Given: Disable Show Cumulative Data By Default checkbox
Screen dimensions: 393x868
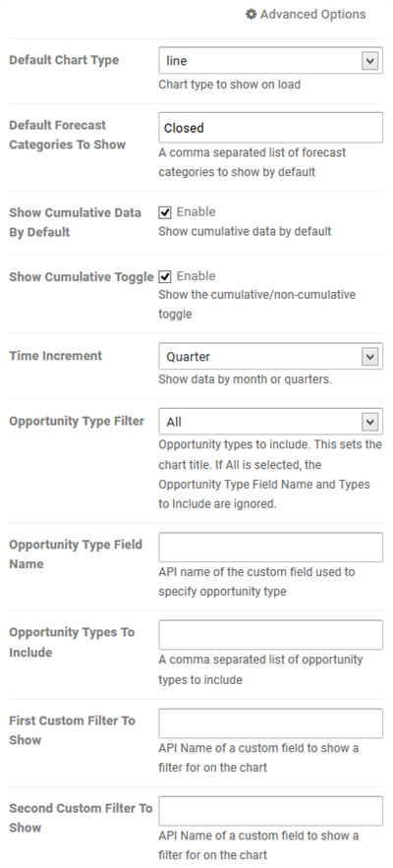Looking at the screenshot, I should tap(164, 212).
